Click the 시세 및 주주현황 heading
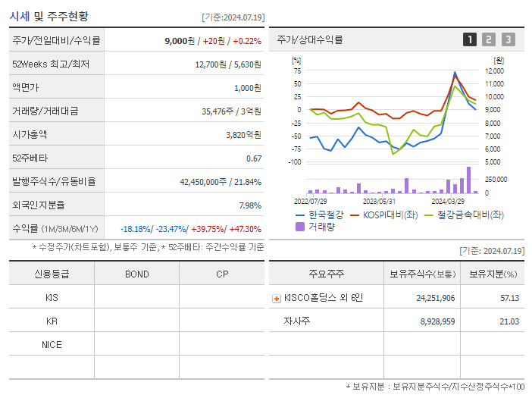532x398 pixels. click(x=49, y=16)
